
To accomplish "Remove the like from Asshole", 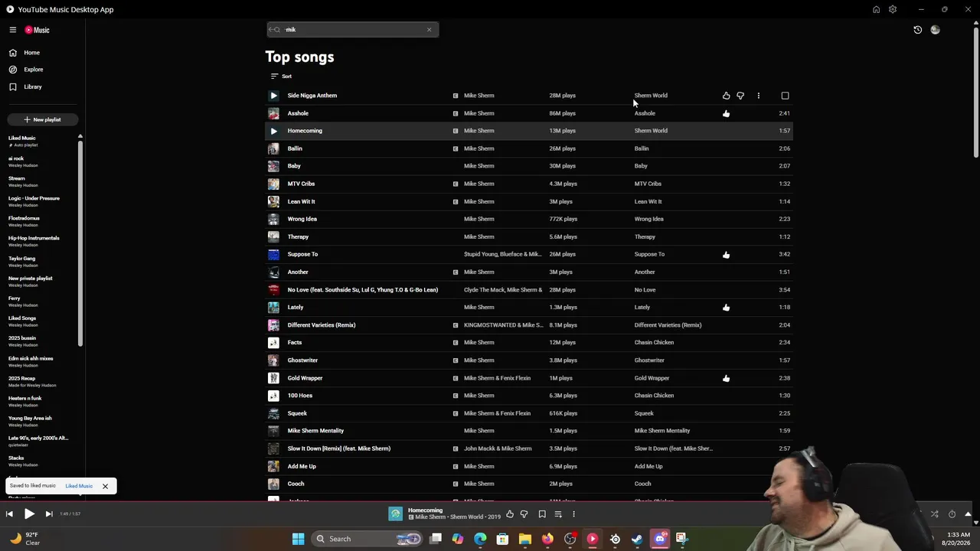I will [726, 113].
